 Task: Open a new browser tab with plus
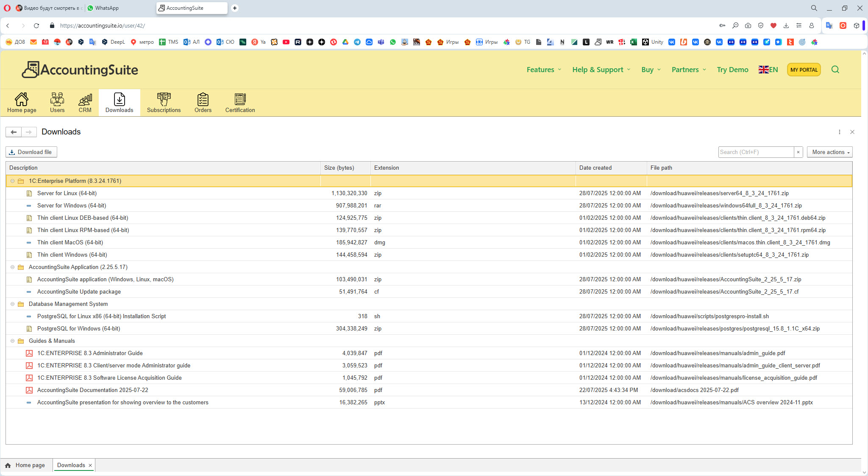235,8
